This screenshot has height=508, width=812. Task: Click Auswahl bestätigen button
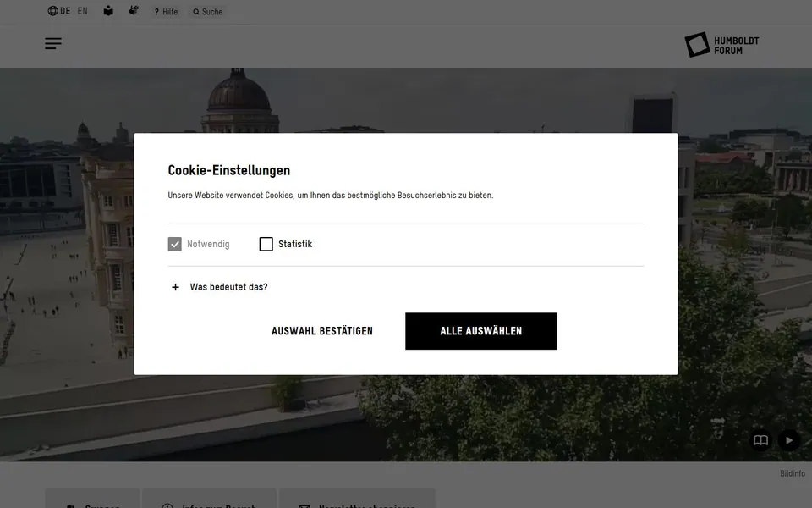pyautogui.click(x=322, y=331)
